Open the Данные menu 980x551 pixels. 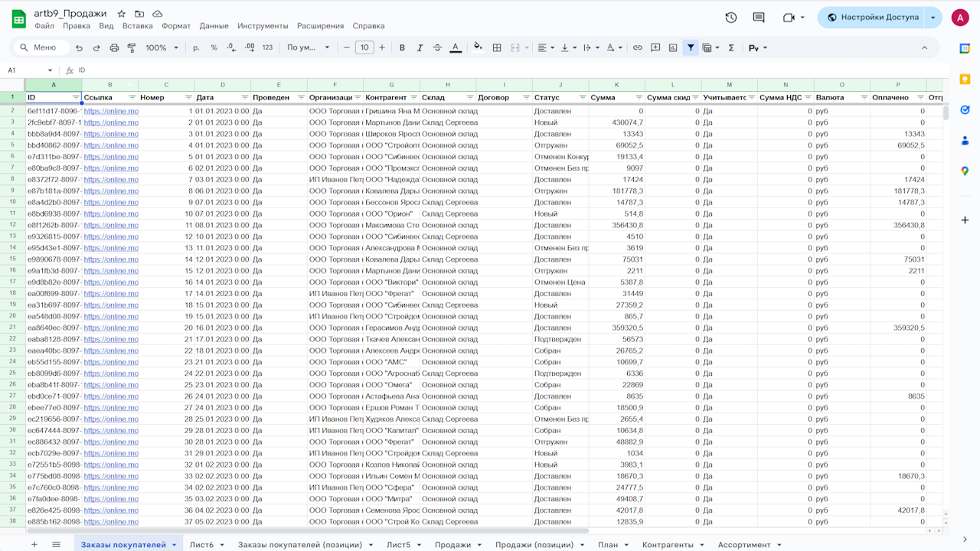point(214,26)
